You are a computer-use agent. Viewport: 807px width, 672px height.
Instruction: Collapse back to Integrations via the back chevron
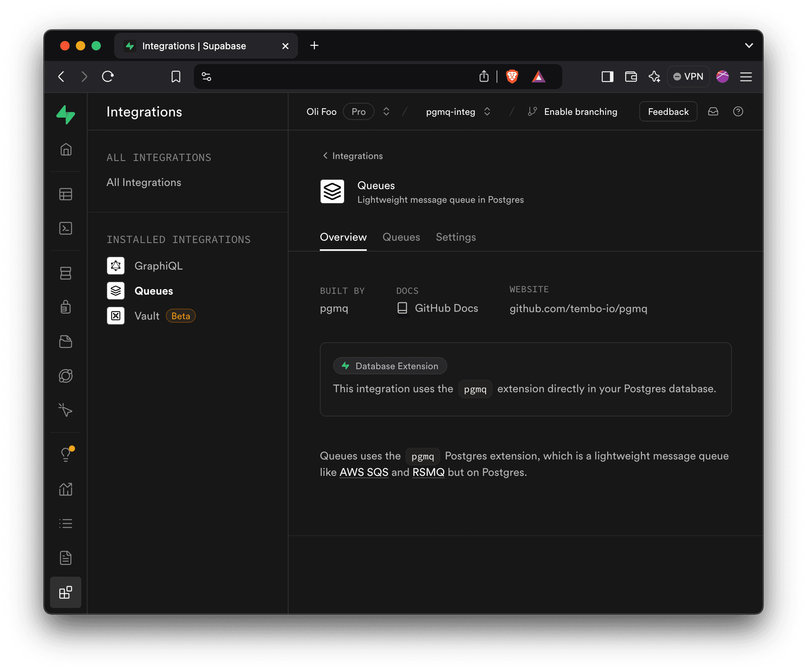click(325, 155)
